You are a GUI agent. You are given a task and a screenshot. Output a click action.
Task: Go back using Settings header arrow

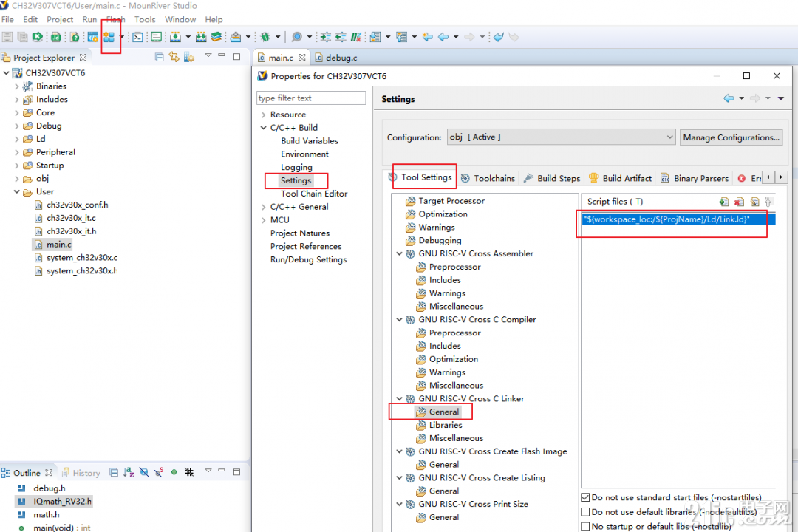(729, 98)
